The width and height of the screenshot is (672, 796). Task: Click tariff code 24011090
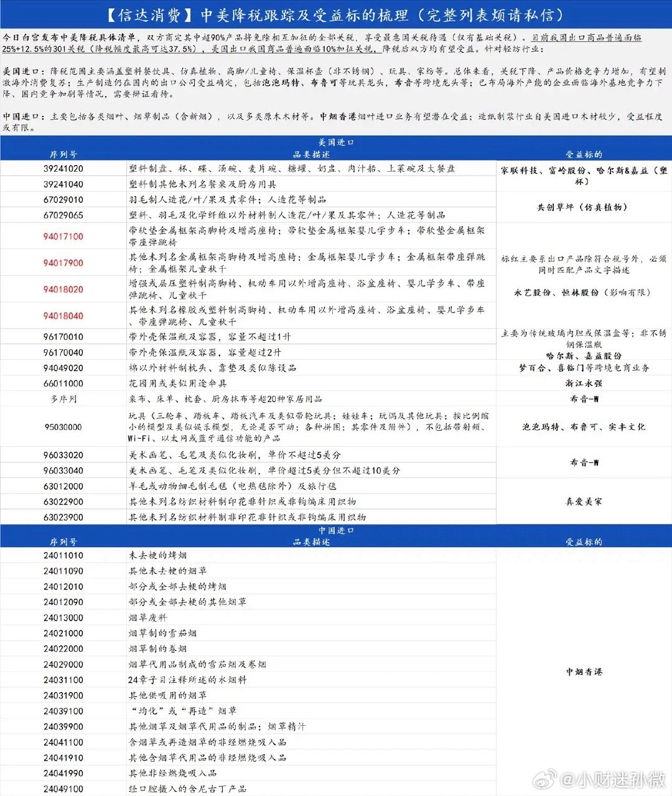[x=63, y=571]
